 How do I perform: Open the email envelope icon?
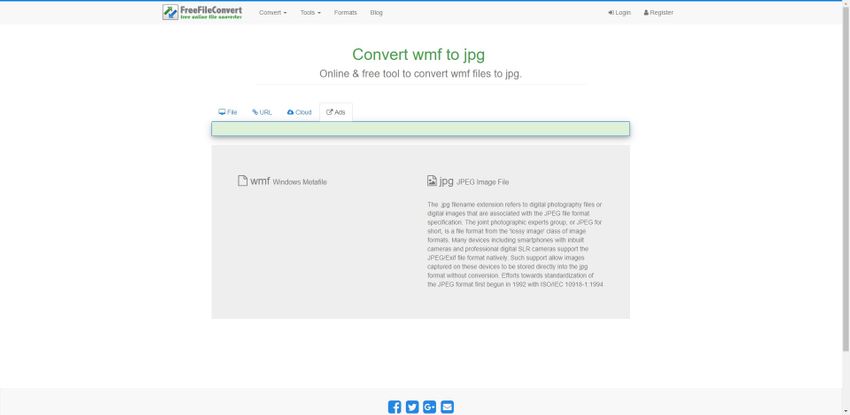pyautogui.click(x=447, y=406)
